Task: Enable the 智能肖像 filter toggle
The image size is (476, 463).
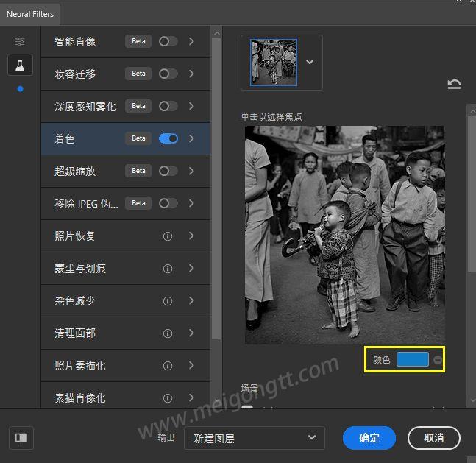Action: 168,41
